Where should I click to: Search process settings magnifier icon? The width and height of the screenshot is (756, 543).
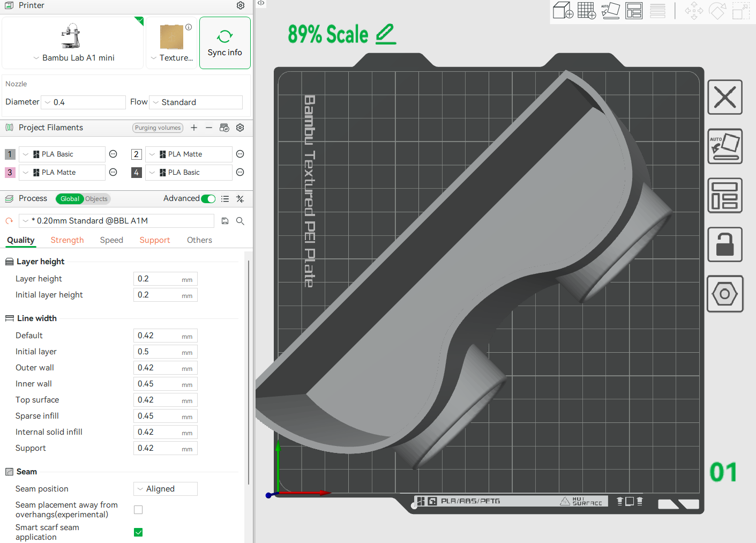pyautogui.click(x=240, y=221)
